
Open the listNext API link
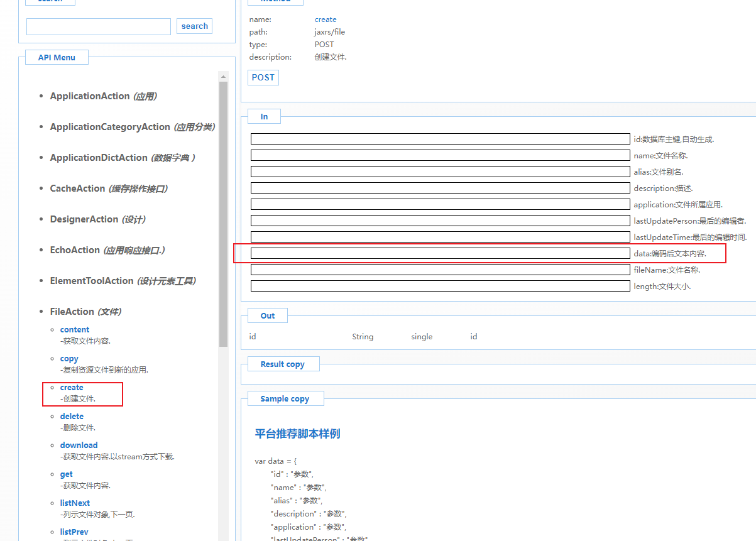click(x=75, y=503)
